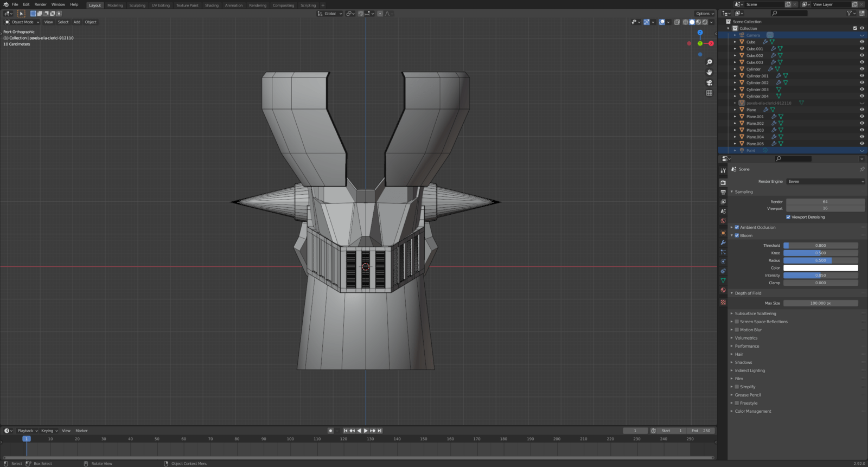Click the pan view hand icon

pos(709,73)
